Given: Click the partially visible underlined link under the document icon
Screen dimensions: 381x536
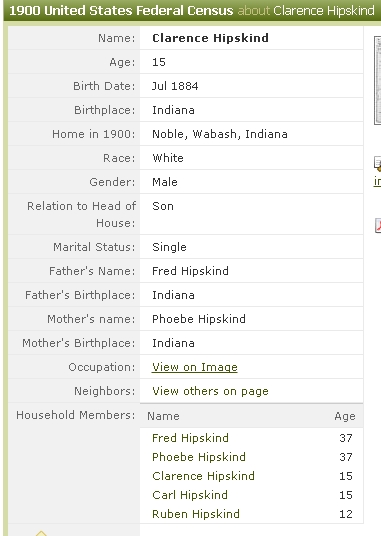Looking at the screenshot, I should point(377,181).
